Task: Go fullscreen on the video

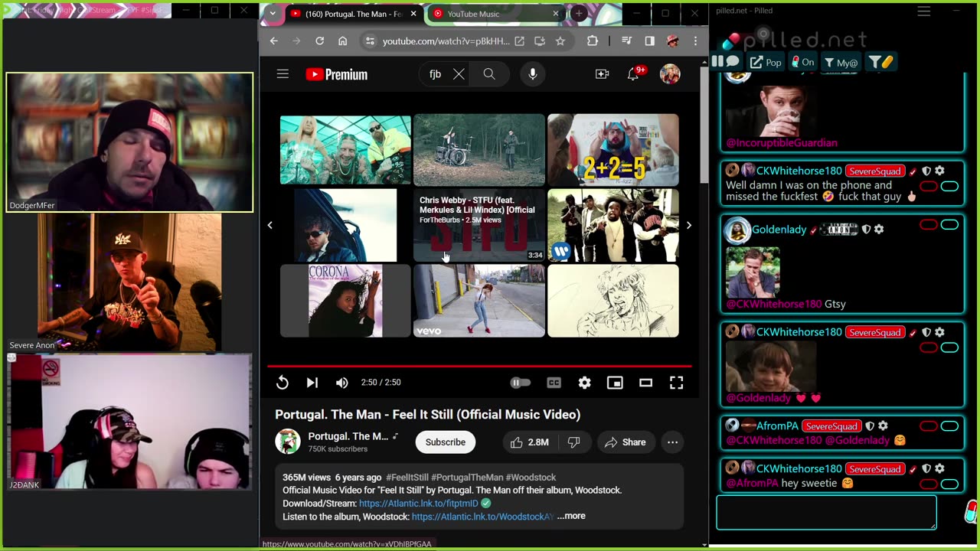Action: click(x=676, y=383)
